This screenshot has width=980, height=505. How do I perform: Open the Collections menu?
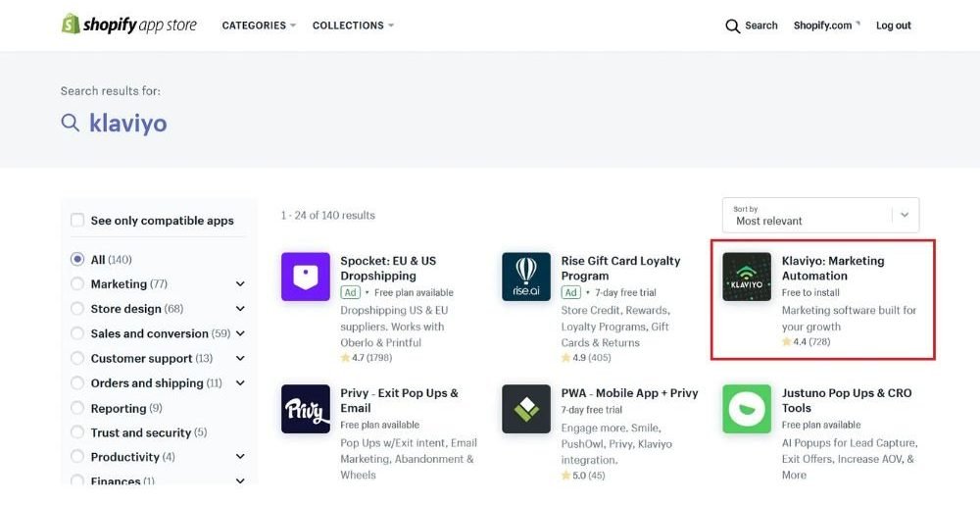tap(353, 25)
